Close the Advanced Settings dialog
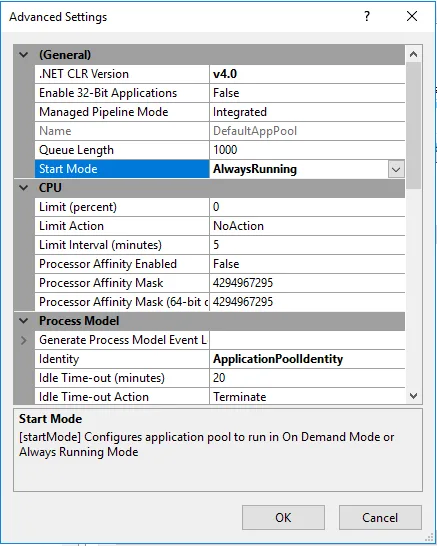437x546 pixels. pos(412,16)
